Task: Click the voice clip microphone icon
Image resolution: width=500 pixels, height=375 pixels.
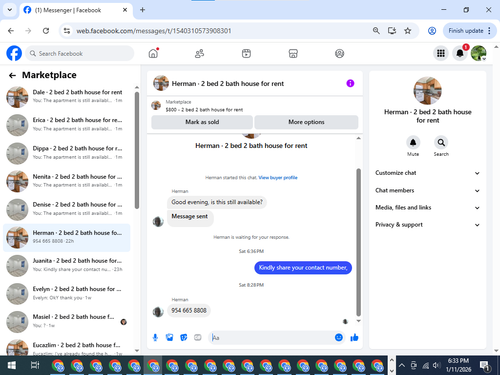Action: pyautogui.click(x=155, y=338)
